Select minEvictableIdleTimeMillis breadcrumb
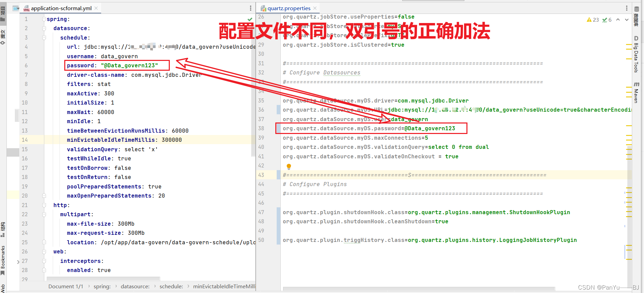Image resolution: width=644 pixels, height=293 pixels. [224, 286]
